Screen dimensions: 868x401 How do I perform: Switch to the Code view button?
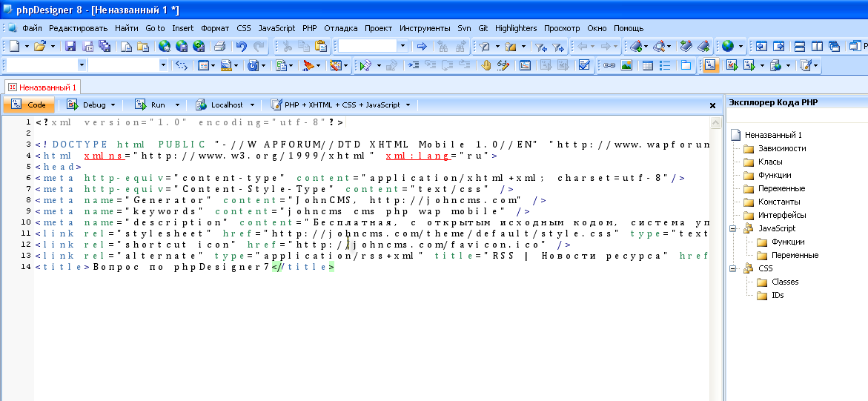point(30,105)
